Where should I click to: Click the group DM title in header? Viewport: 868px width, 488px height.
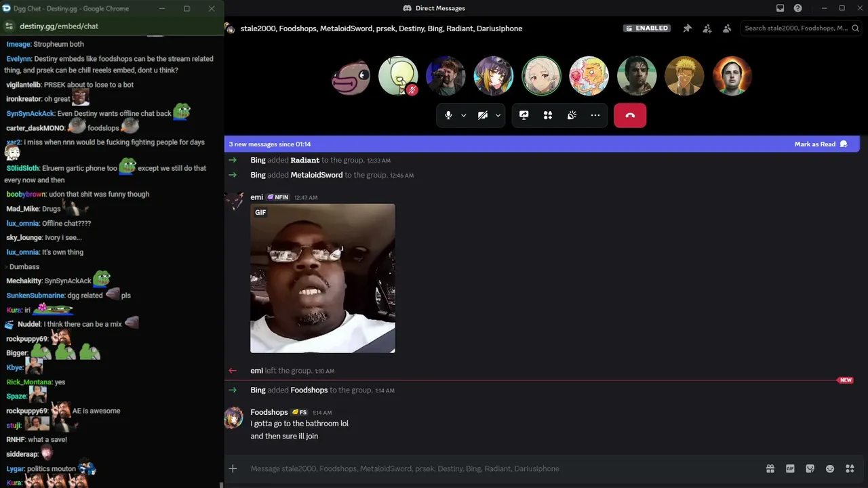coord(381,28)
